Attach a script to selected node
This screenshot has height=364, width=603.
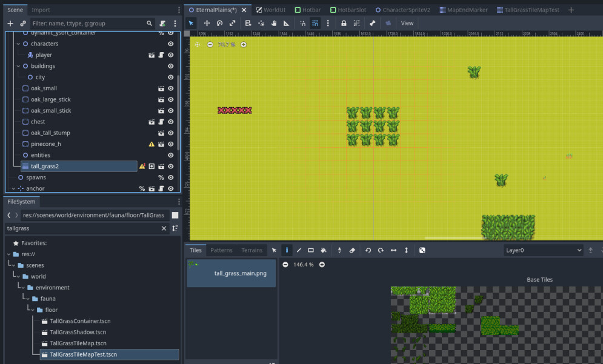click(162, 24)
